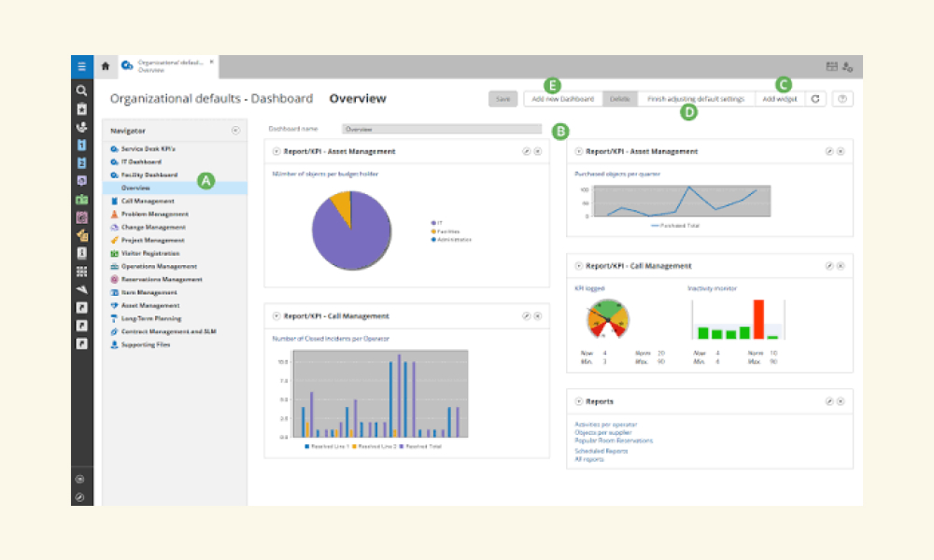Open Long-Term Planning in Navigator
934x560 pixels.
pyautogui.click(x=151, y=319)
